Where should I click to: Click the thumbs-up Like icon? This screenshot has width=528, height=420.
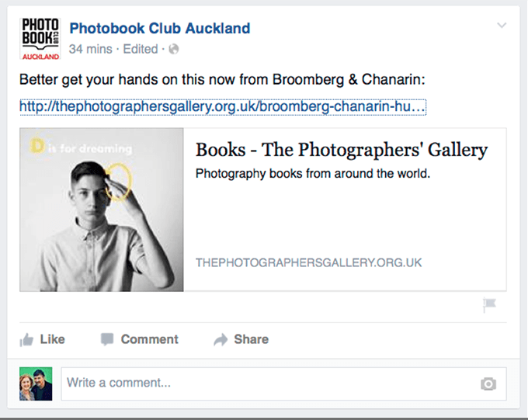(26, 340)
